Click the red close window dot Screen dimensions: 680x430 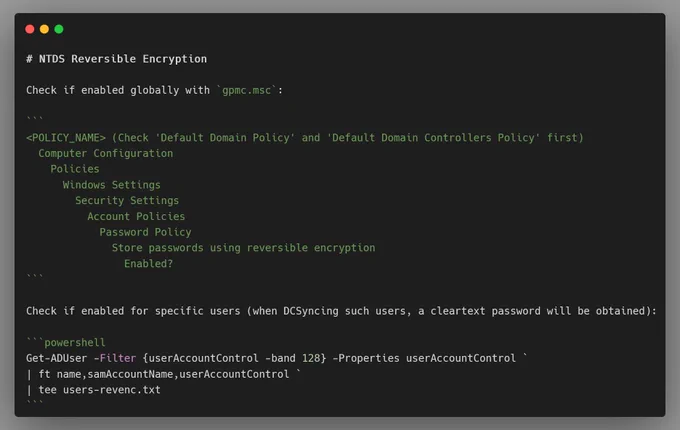pyautogui.click(x=30, y=29)
